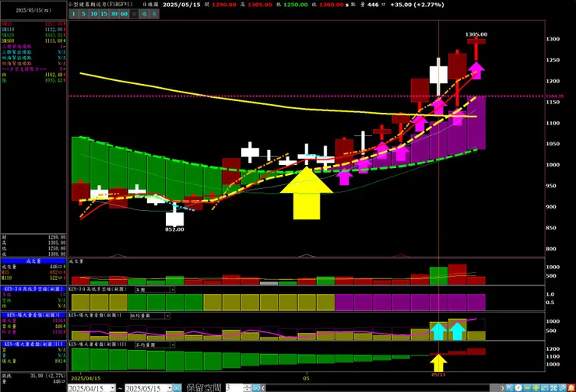Select the weekly (週) timeframe button

(144, 14)
